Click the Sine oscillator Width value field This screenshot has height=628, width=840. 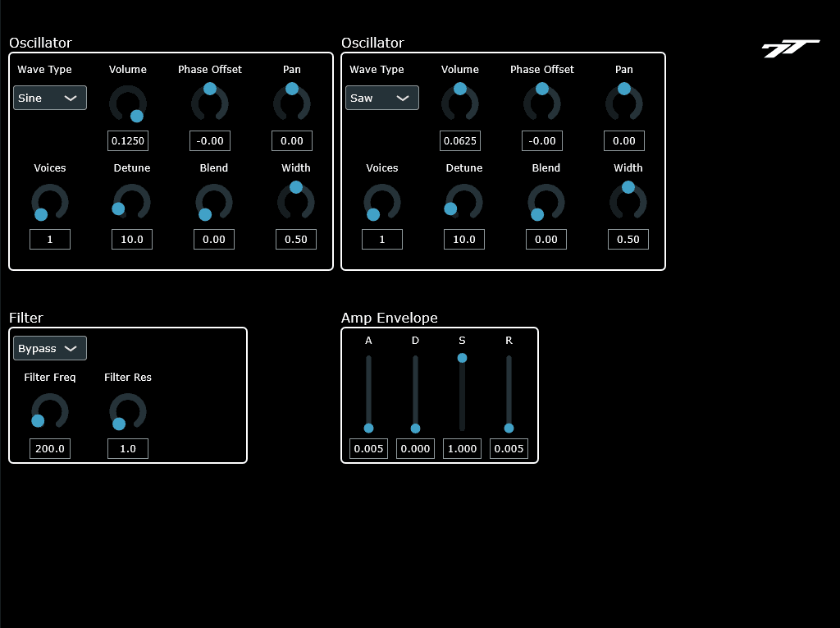point(295,239)
